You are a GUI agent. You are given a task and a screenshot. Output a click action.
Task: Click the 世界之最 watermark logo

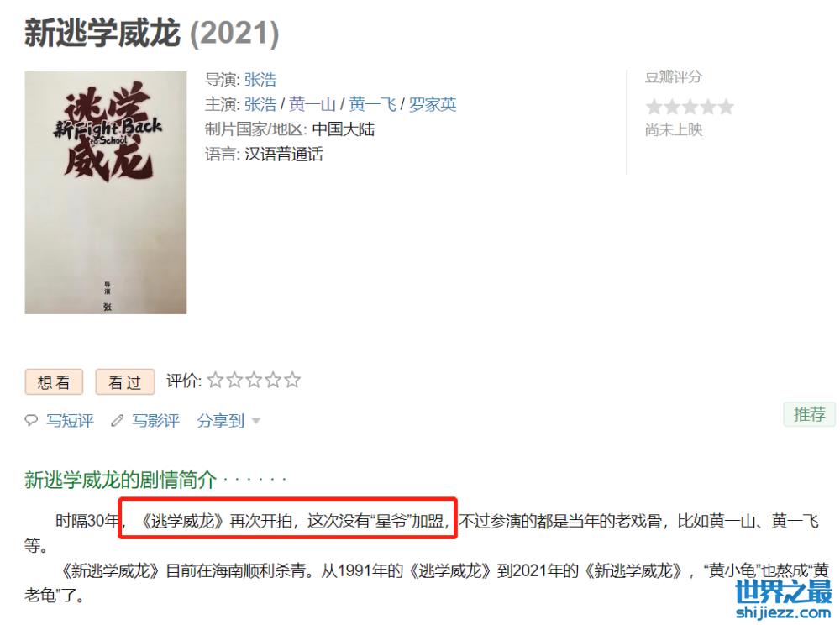click(783, 599)
